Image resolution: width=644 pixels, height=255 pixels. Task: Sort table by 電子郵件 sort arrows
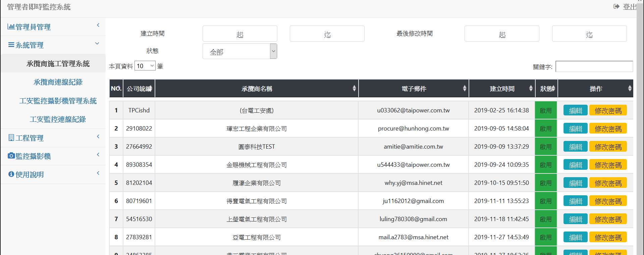pyautogui.click(x=465, y=88)
